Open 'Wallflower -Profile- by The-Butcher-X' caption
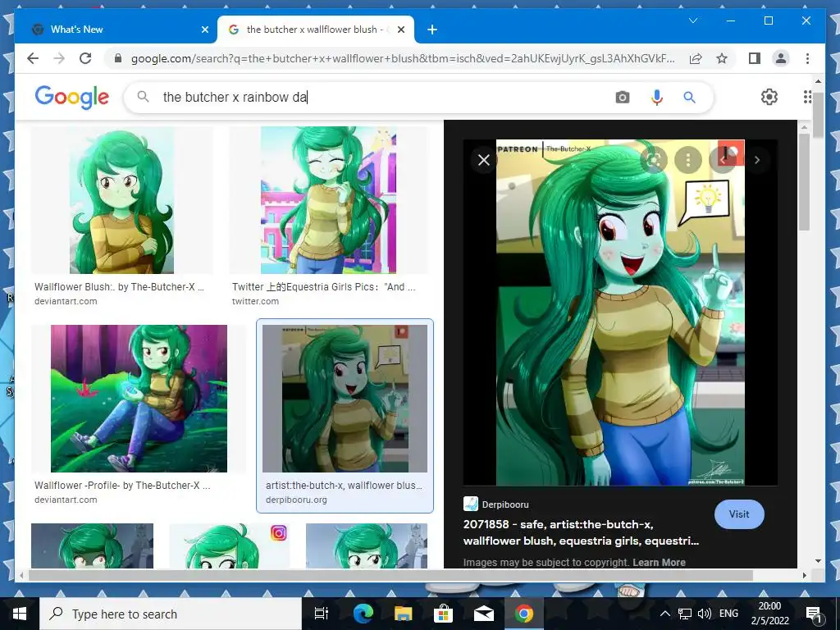Screen dimensions: 840x630 click(x=122, y=486)
